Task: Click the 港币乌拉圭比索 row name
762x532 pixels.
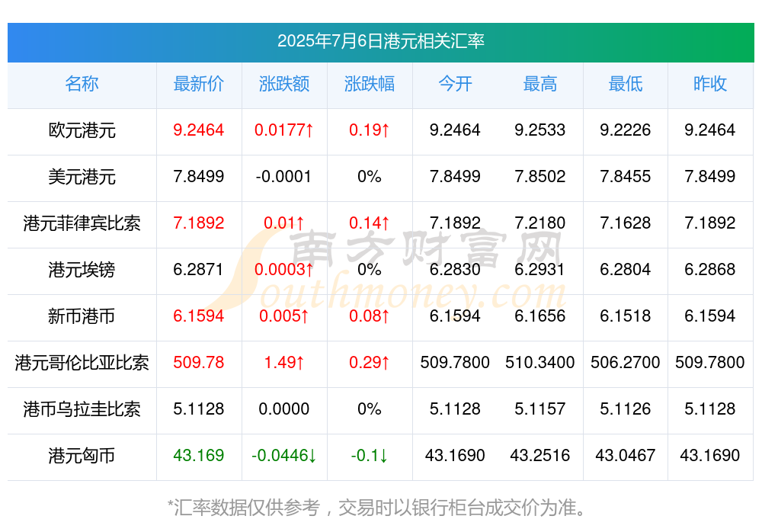Action: tap(82, 409)
